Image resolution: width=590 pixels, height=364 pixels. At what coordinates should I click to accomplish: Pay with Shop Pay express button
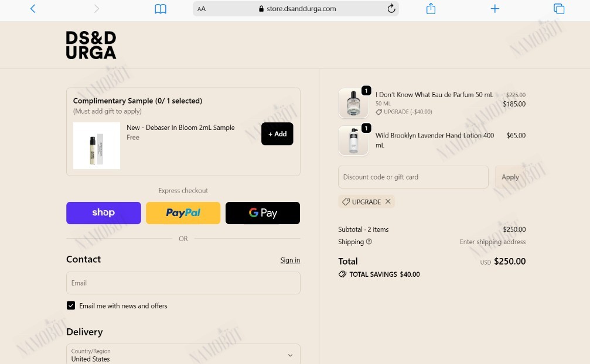tap(104, 213)
